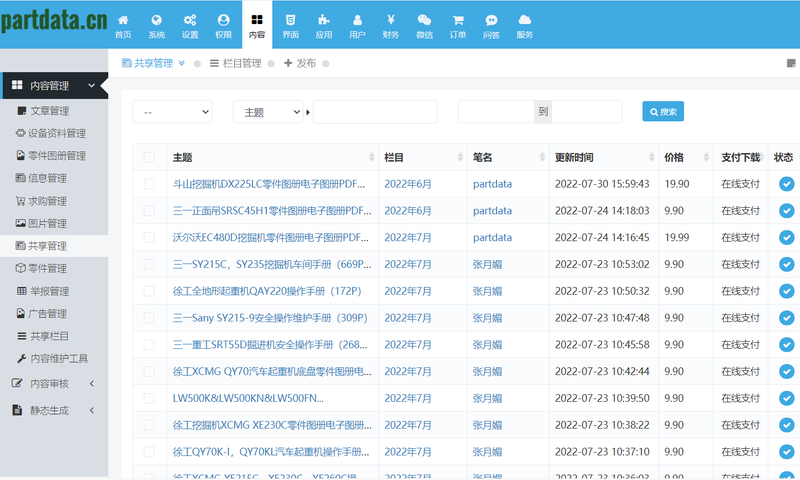The width and height of the screenshot is (800, 480).
Task: Click the note icon at the toolbar's right edge
Action: (x=791, y=63)
